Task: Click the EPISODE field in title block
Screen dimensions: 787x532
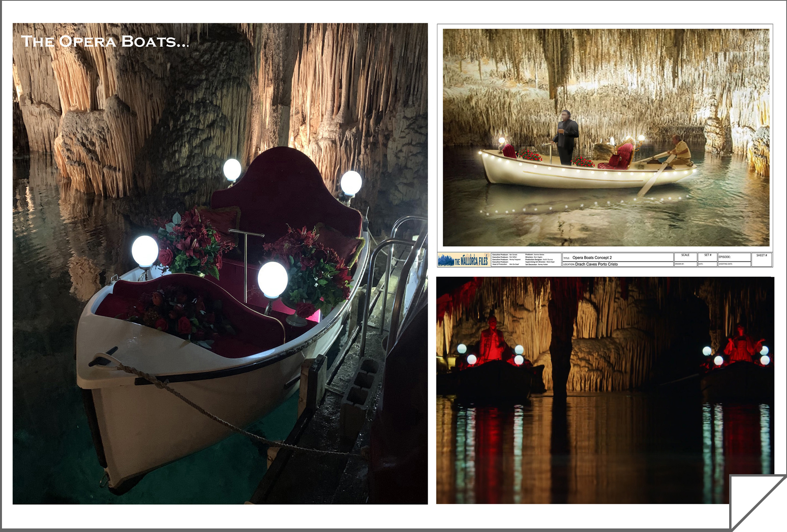Action: 734,257
